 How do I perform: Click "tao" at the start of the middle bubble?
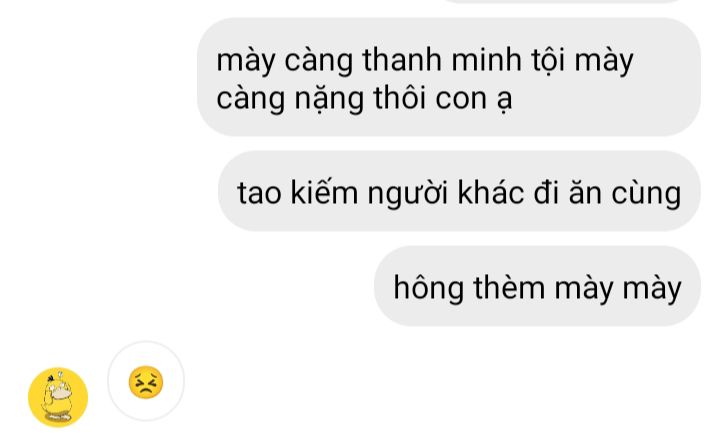click(x=259, y=193)
